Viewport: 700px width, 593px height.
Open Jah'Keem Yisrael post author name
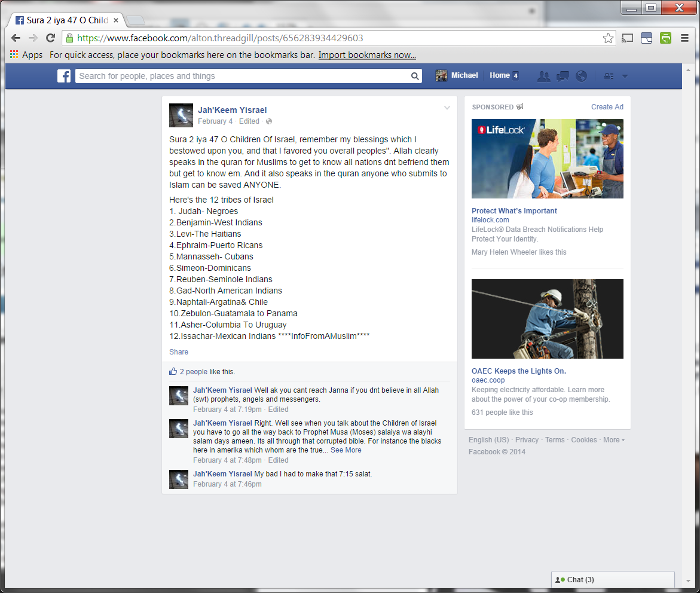click(232, 110)
